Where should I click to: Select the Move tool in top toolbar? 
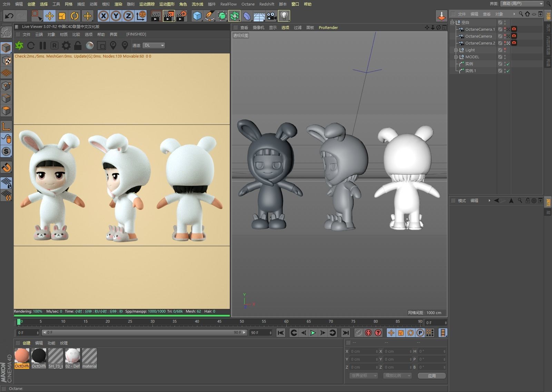point(49,16)
